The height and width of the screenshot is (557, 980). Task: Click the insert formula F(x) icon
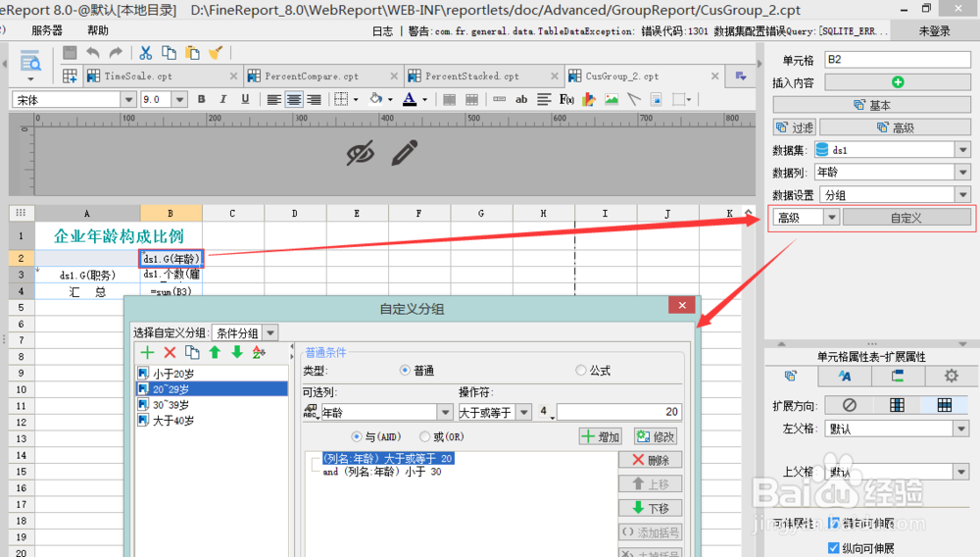(x=566, y=99)
